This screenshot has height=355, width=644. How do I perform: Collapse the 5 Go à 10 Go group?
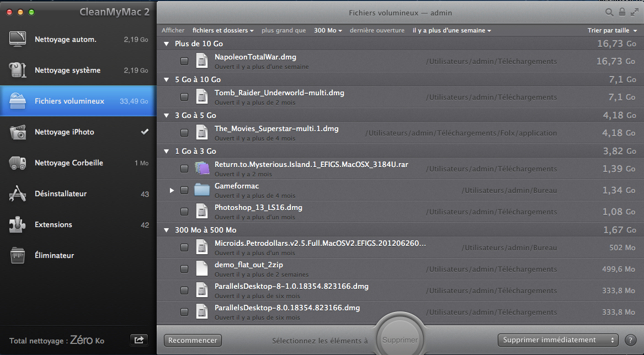point(166,79)
